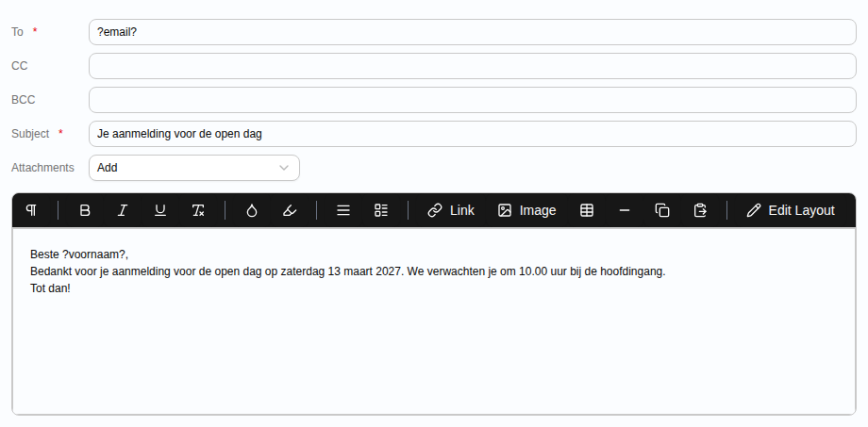Image resolution: width=868 pixels, height=427 pixels.
Task: Toggle underline formatting
Action: coord(160,210)
